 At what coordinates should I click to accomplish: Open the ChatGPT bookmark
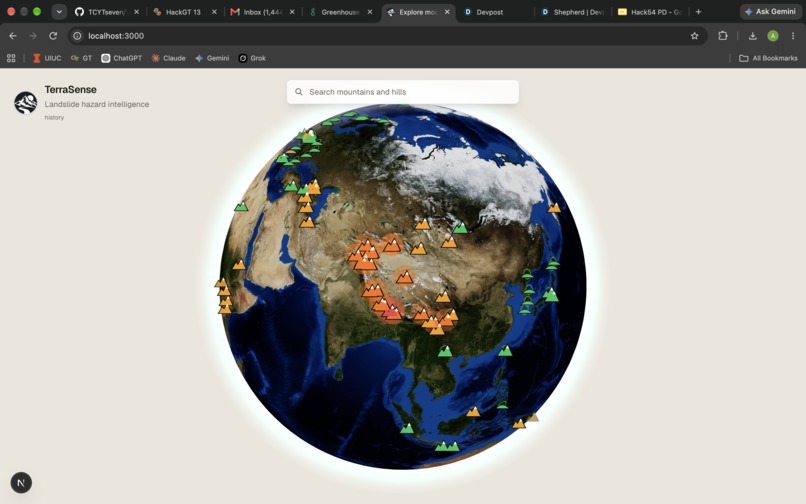[x=121, y=58]
